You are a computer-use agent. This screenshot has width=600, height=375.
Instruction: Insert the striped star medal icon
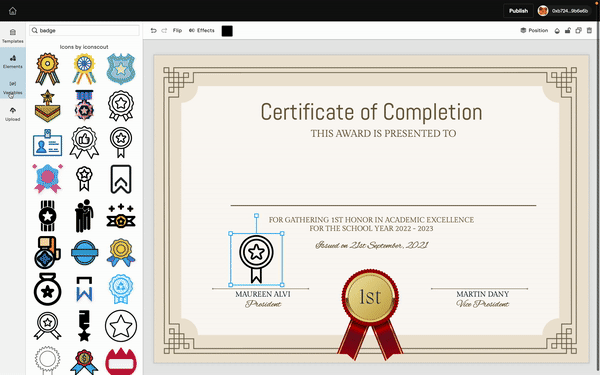[x=47, y=216]
